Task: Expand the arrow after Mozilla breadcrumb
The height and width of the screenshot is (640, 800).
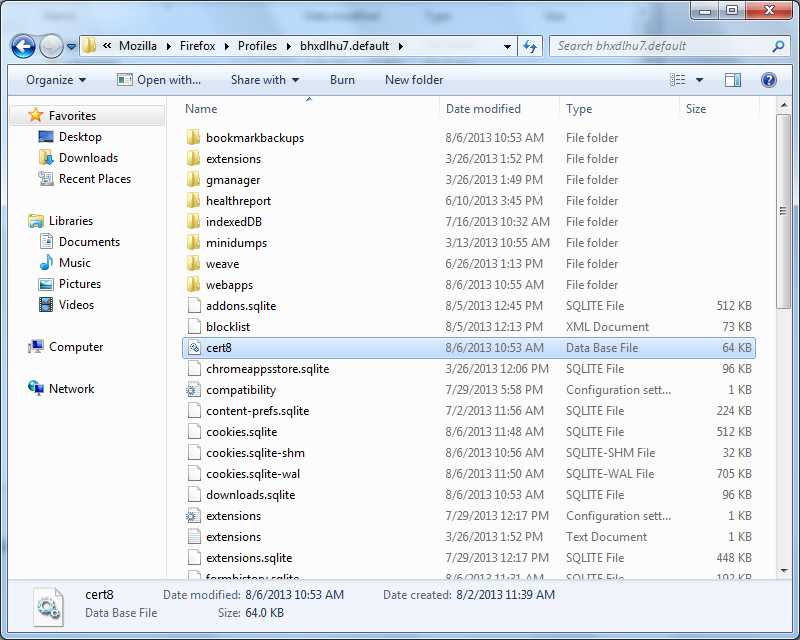Action: tap(168, 46)
